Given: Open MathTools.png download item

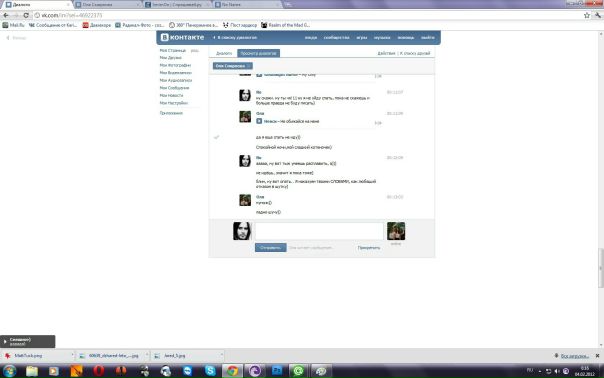Looking at the screenshot, I should (28, 356).
